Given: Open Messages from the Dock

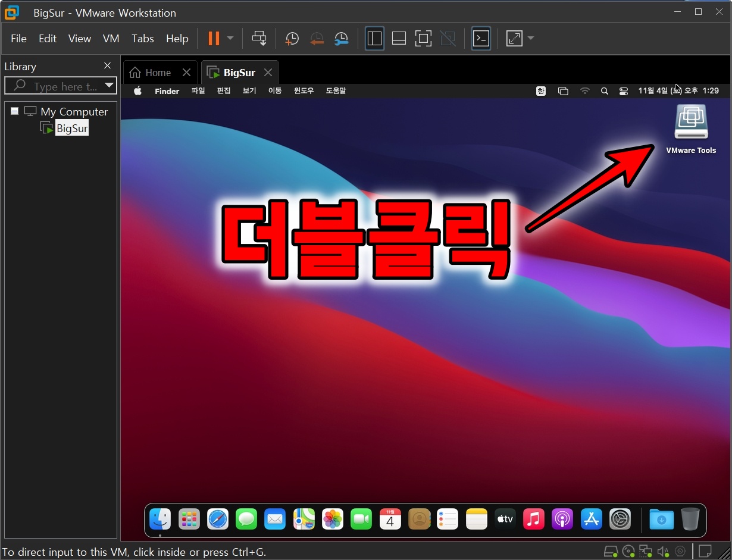Looking at the screenshot, I should click(x=246, y=519).
